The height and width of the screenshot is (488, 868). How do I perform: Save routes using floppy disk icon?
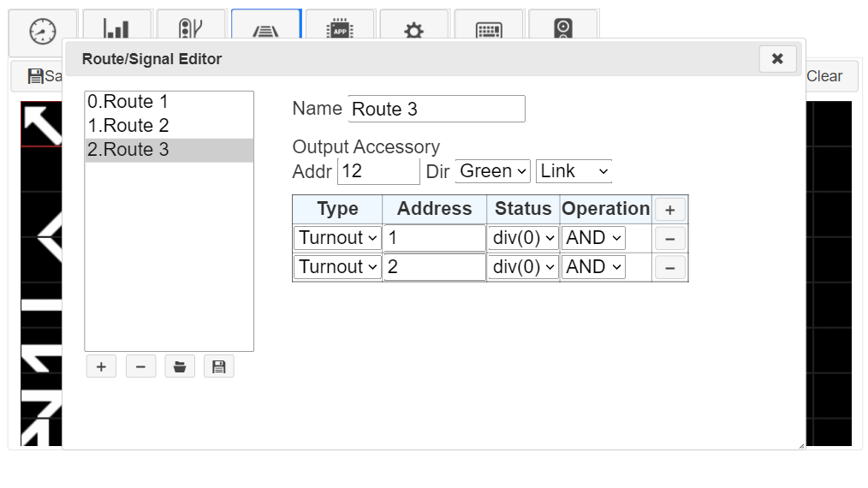click(219, 366)
